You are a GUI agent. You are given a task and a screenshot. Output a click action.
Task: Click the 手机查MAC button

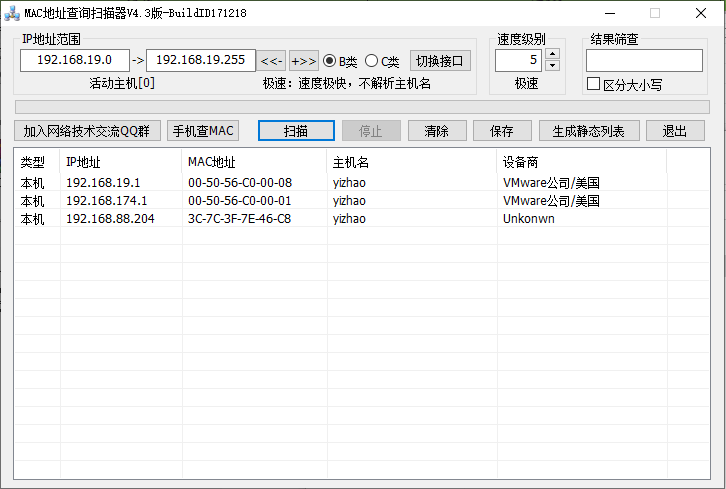[203, 131]
